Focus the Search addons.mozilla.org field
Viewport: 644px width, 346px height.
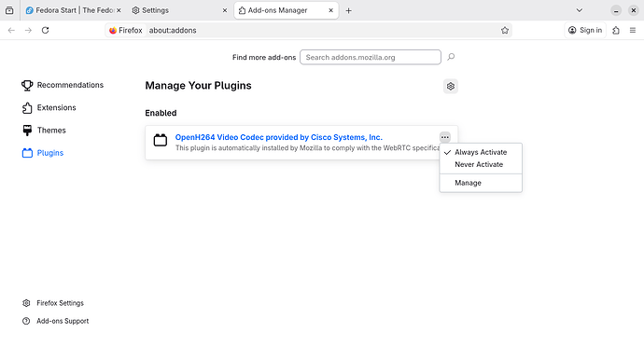coord(370,57)
